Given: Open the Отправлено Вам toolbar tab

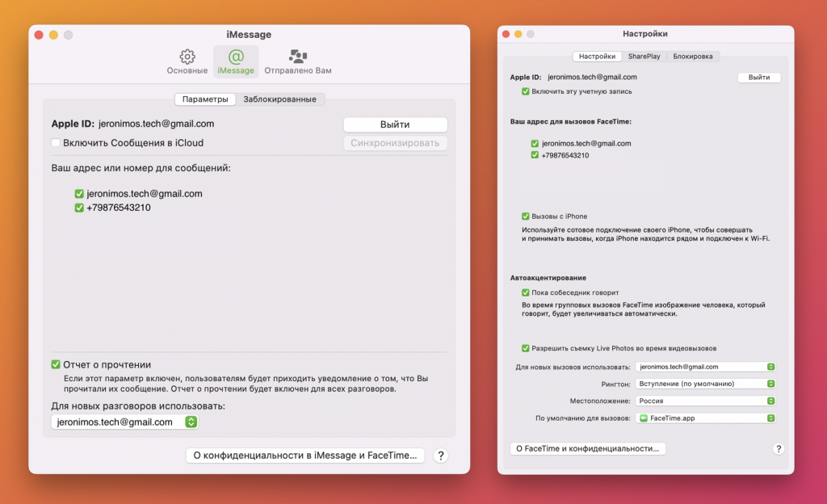Looking at the screenshot, I should pyautogui.click(x=298, y=61).
